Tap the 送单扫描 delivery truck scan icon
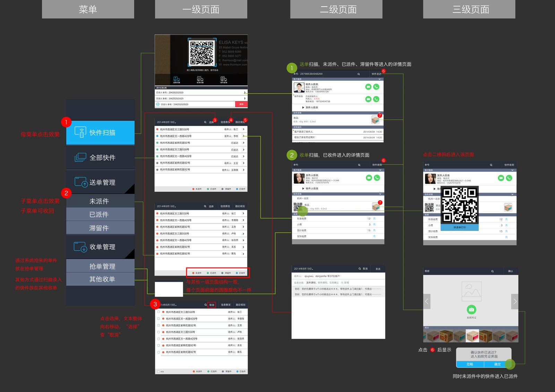This screenshot has width=555, height=392. [177, 80]
